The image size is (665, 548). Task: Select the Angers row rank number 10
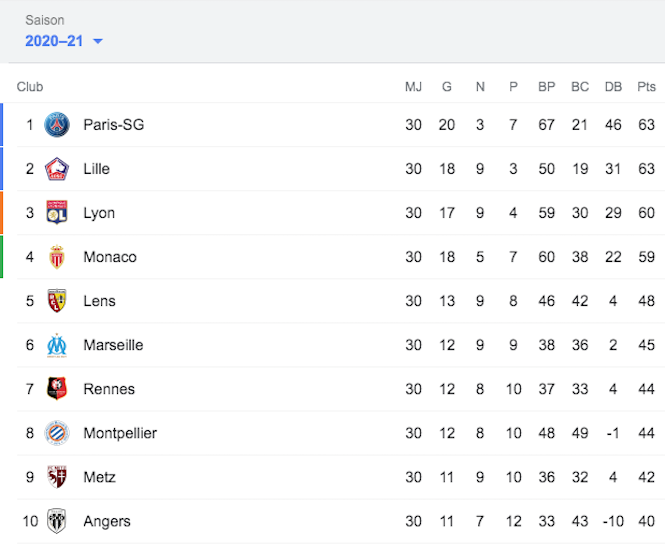point(30,521)
